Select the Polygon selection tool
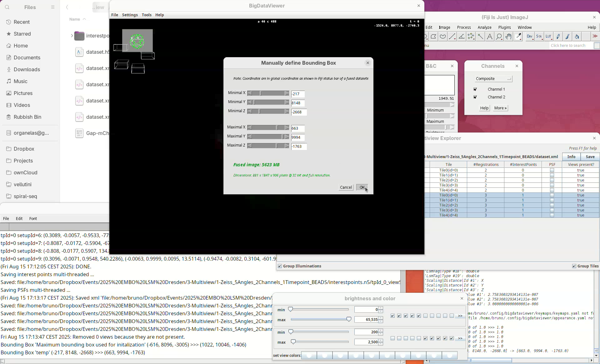The height and width of the screenshot is (364, 600). point(433,37)
